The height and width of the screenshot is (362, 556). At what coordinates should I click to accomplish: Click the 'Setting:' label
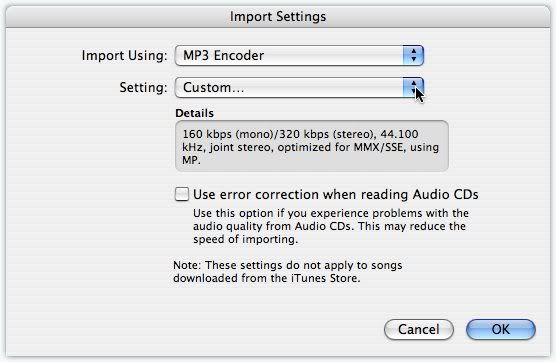tap(143, 88)
